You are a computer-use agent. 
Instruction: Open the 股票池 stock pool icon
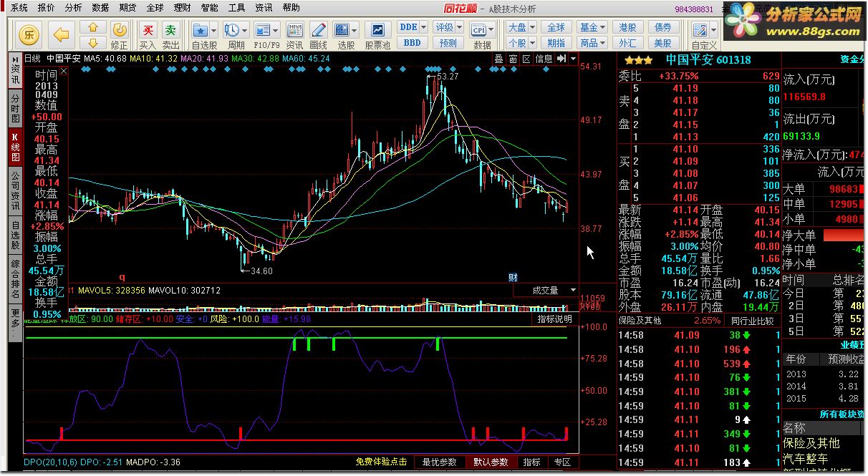pos(377,30)
